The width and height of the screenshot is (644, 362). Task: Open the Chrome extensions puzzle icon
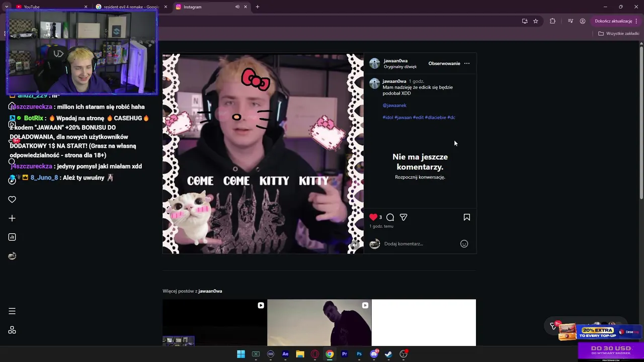(552, 21)
